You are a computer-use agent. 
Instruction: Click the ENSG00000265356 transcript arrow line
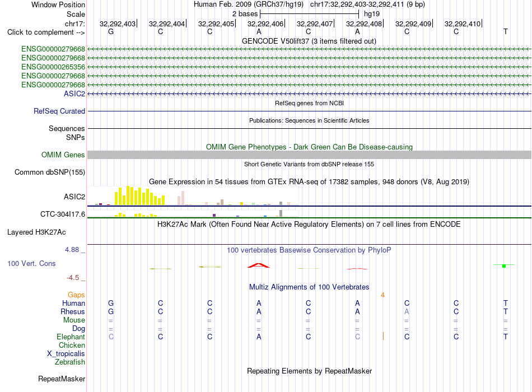309,67
